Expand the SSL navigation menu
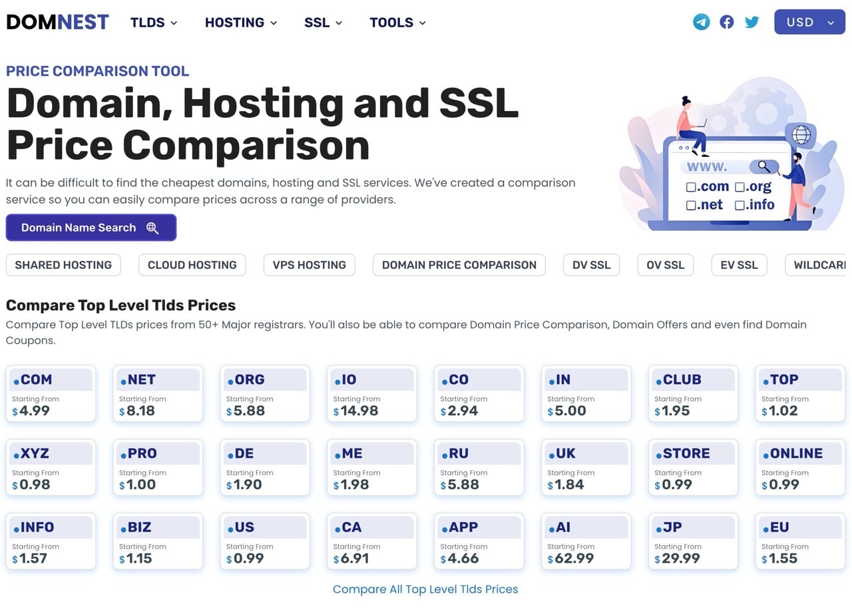This screenshot has height=616, width=852. coord(323,23)
